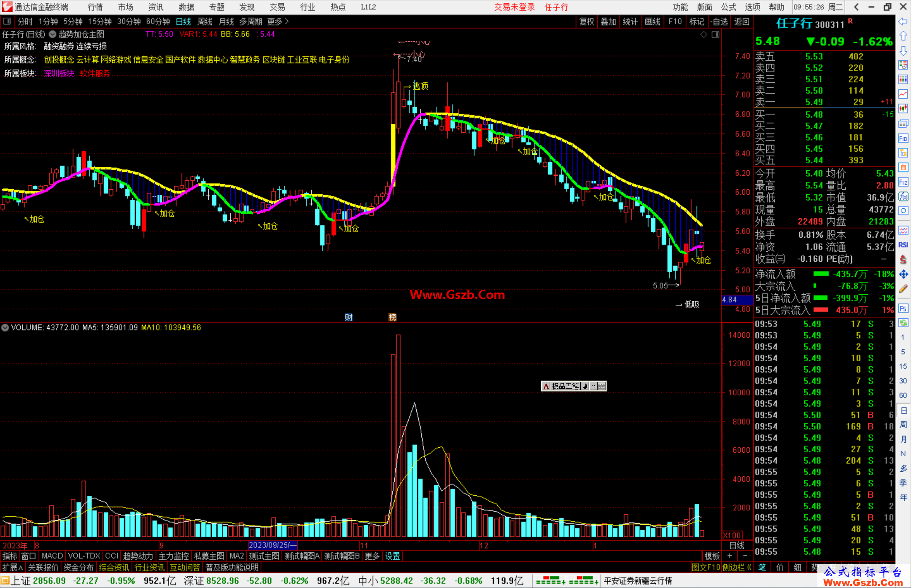
Task: Click the 榜 ranking marker on chart
Action: 392,317
